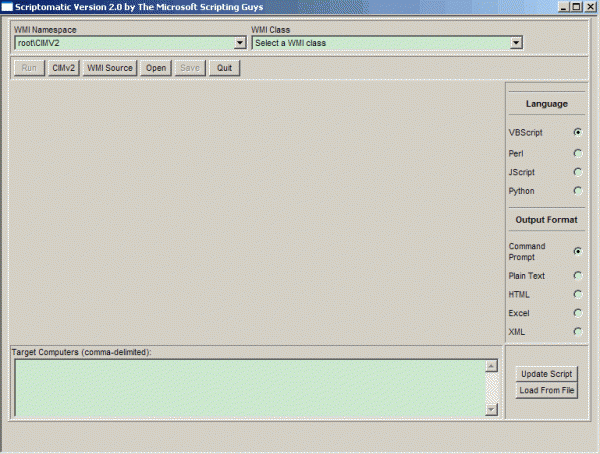Click the Update Script button
This screenshot has height=454, width=600.
pyautogui.click(x=546, y=374)
